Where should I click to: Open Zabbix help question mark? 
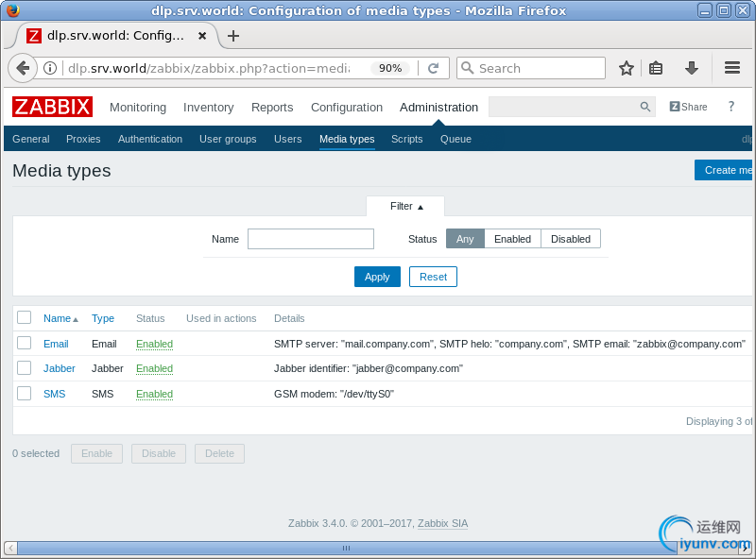(730, 107)
